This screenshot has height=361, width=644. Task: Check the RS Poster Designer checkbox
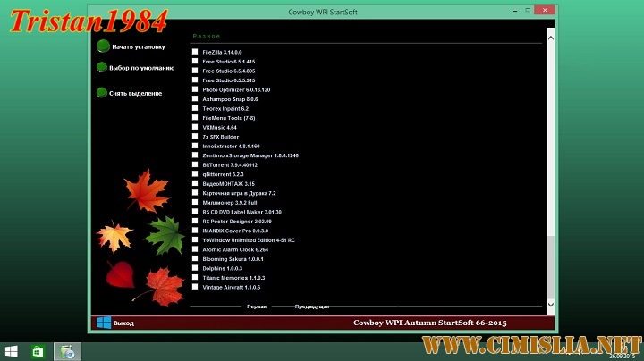point(195,221)
